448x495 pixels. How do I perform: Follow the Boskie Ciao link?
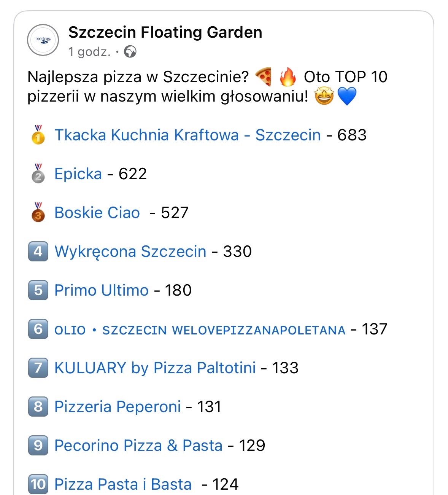point(97,213)
